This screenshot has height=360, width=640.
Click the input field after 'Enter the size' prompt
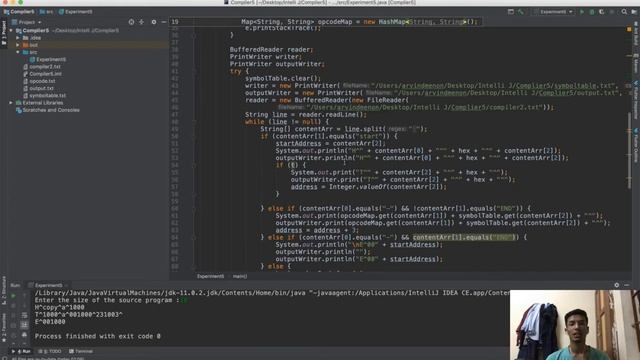coord(185,300)
